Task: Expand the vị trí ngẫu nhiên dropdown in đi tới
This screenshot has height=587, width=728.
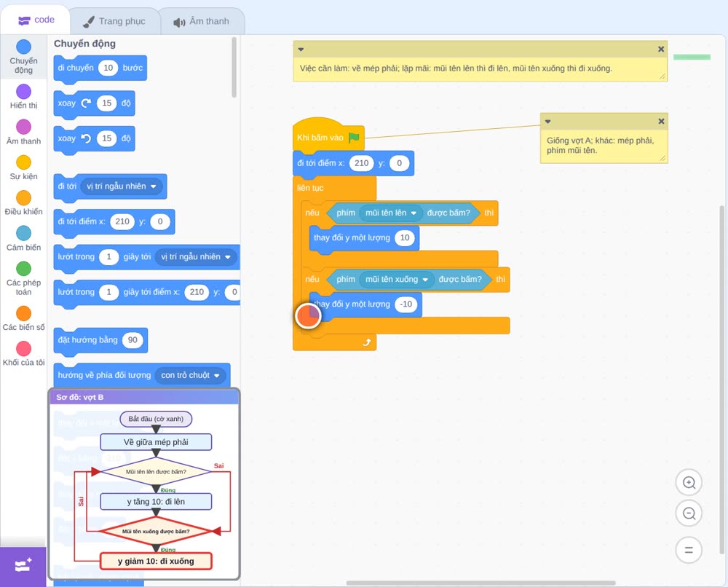Action: point(153,186)
